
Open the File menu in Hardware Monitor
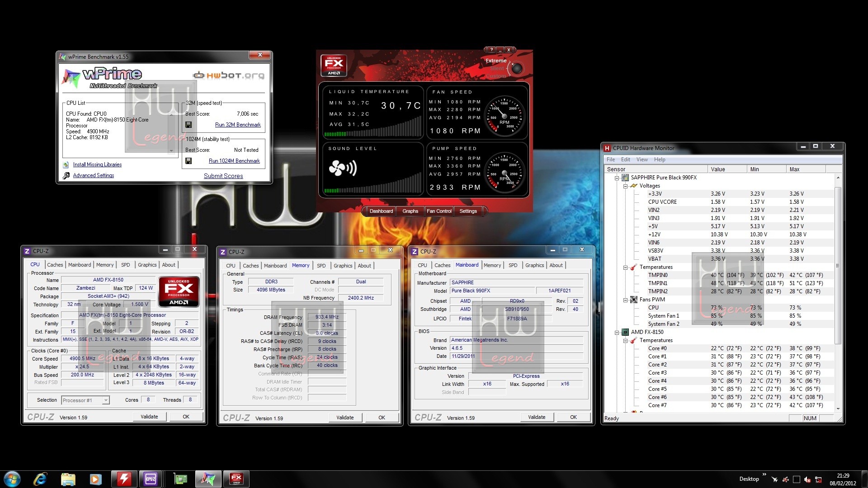[x=610, y=160]
